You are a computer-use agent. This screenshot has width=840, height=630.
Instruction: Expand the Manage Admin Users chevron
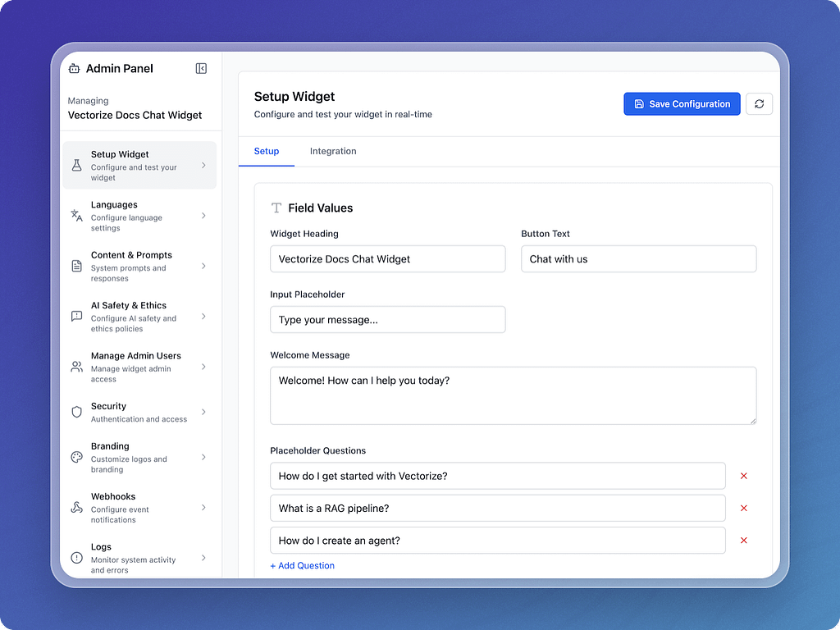pyautogui.click(x=203, y=367)
